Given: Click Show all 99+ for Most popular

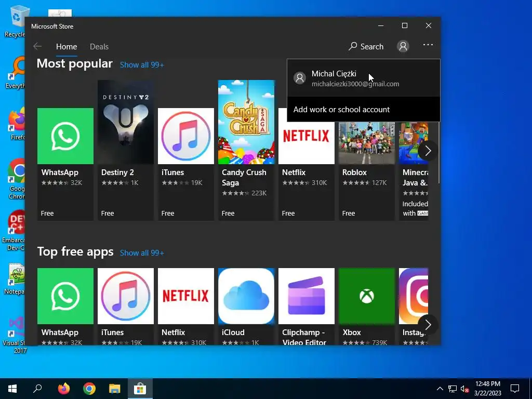Looking at the screenshot, I should tap(142, 65).
